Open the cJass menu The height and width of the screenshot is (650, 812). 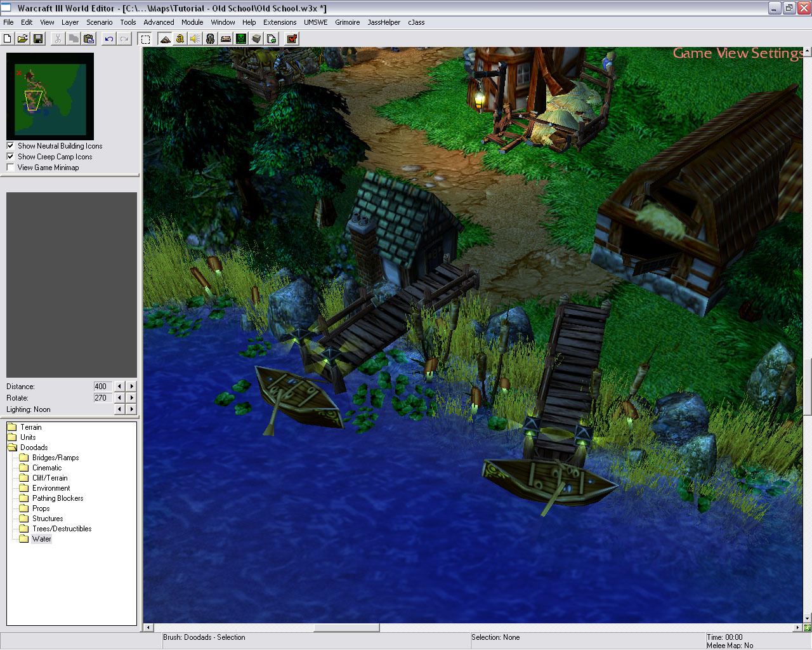click(x=416, y=22)
